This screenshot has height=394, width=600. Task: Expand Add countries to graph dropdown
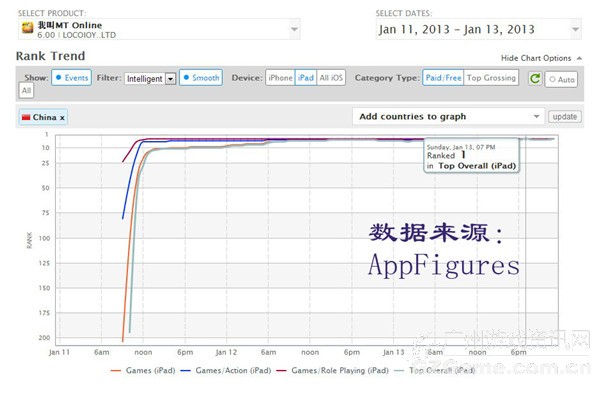pos(448,116)
